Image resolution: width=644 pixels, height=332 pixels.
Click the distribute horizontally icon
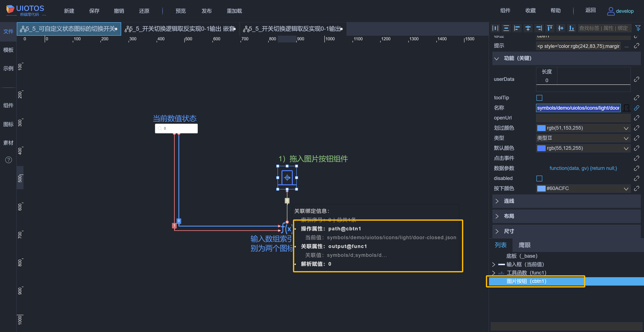[x=495, y=28]
